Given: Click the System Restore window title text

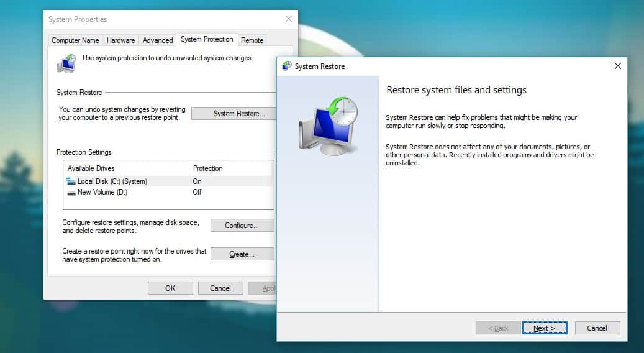Looking at the screenshot, I should 320,66.
